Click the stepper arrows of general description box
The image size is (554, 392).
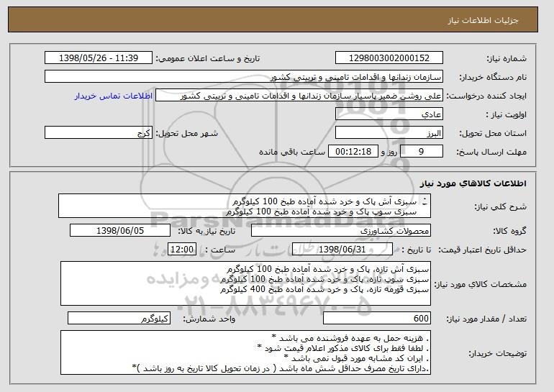pos(424,201)
